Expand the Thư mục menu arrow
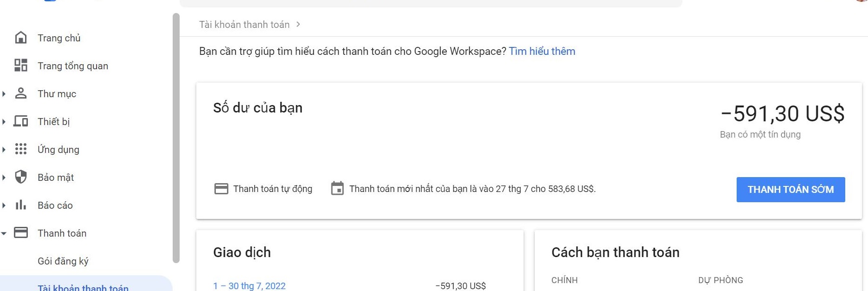The height and width of the screenshot is (291, 868). 4,94
